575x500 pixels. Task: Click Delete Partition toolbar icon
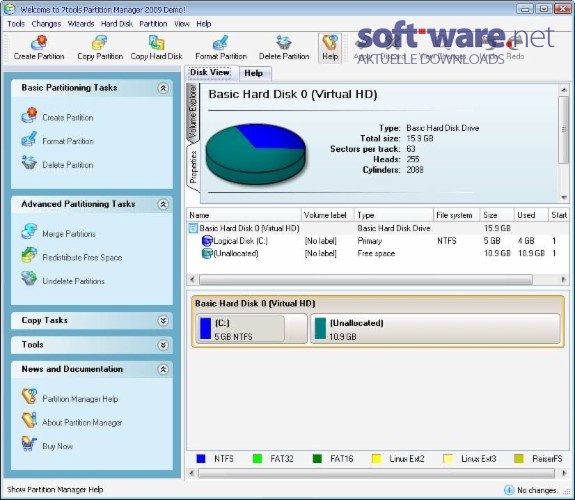coord(284,43)
